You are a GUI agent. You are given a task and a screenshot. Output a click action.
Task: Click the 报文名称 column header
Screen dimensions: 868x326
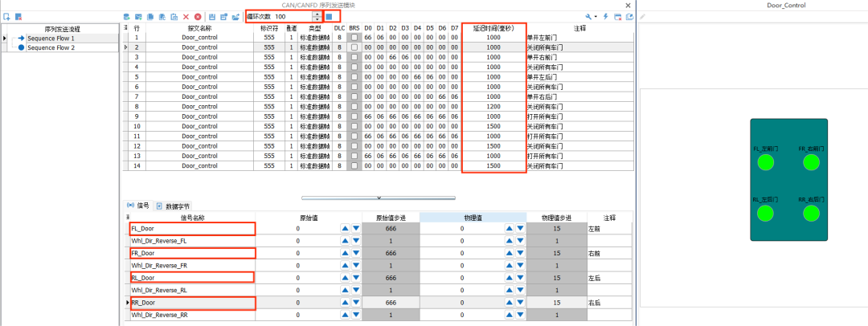tap(200, 27)
